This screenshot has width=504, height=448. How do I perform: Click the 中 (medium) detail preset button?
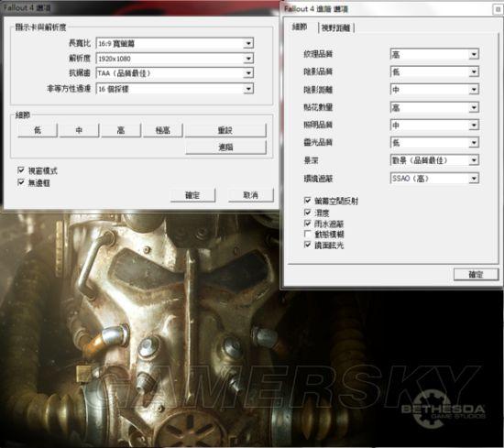pyautogui.click(x=79, y=130)
